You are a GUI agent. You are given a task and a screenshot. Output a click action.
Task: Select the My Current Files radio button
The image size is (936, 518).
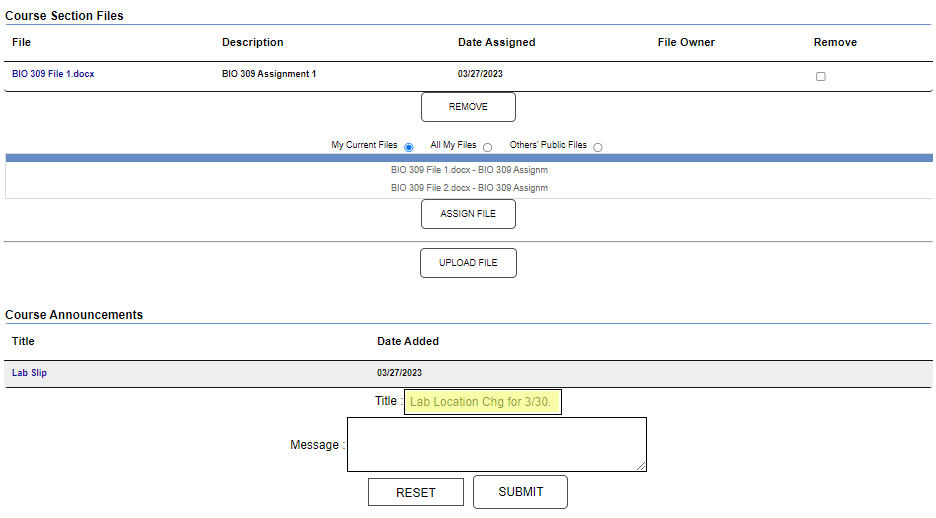coord(409,147)
